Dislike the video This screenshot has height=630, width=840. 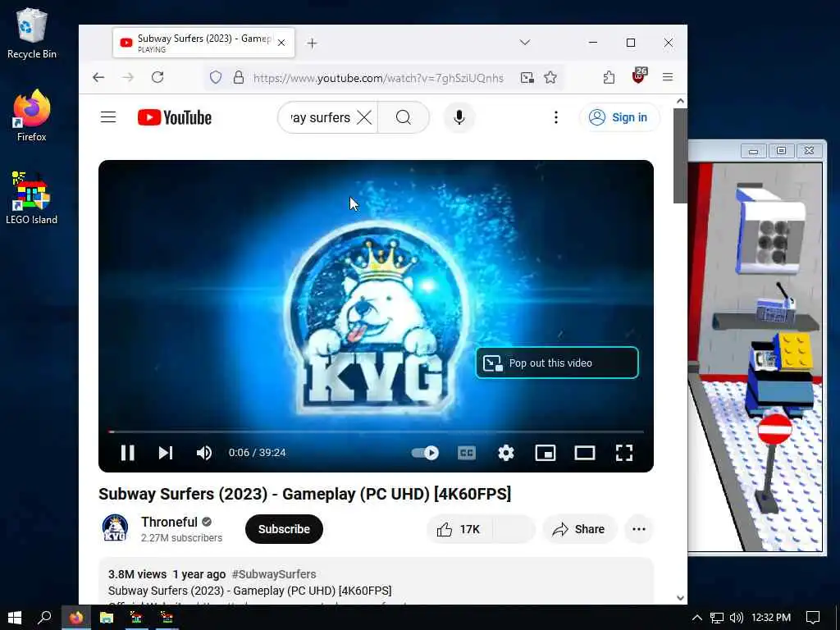(514, 529)
